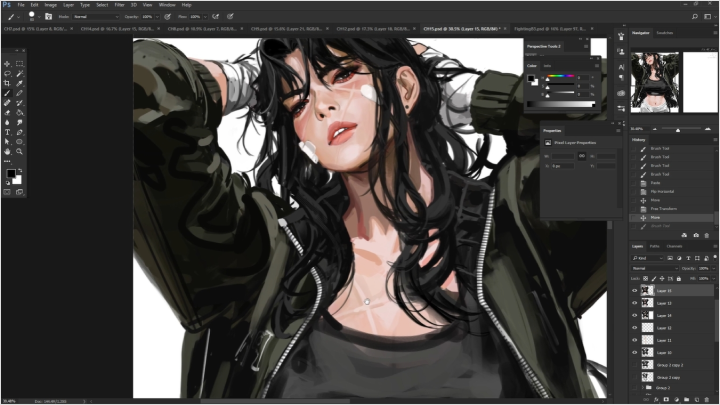The image size is (720, 405).
Task: Open the File menu
Action: [x=21, y=5]
